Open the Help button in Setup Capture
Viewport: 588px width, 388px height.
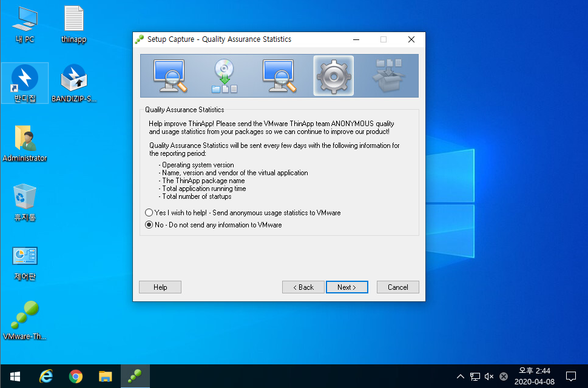(x=160, y=287)
